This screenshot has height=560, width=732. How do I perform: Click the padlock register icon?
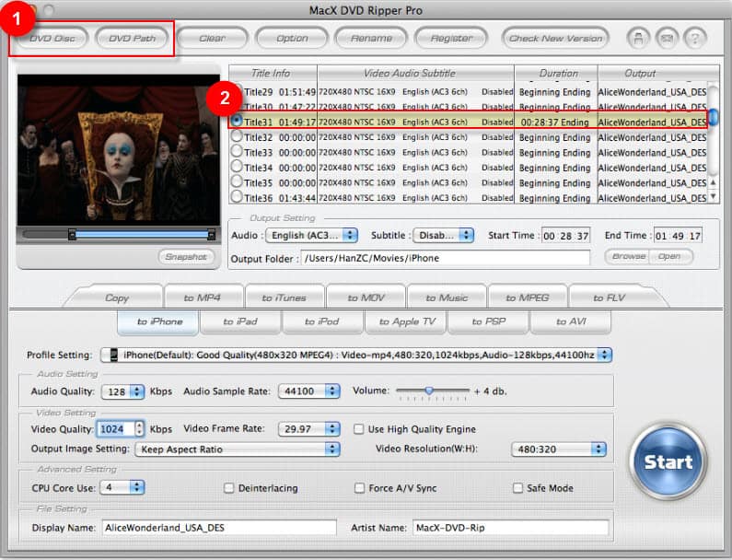[638, 38]
